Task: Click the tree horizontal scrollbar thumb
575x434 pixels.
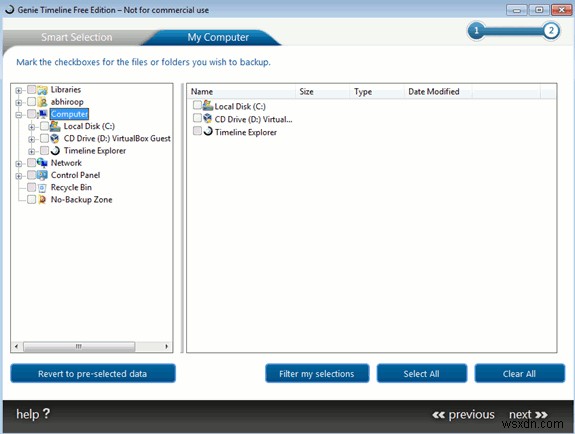Action: pyautogui.click(x=79, y=346)
